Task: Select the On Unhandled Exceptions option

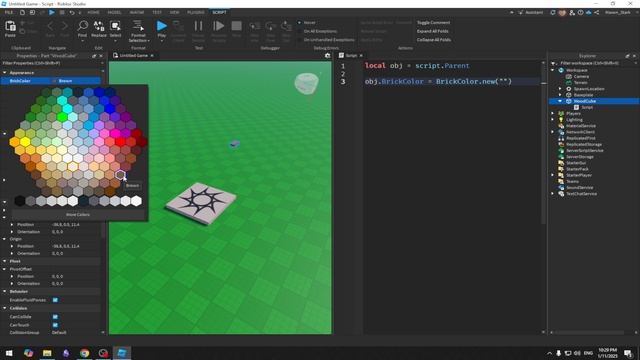Action: point(326,40)
